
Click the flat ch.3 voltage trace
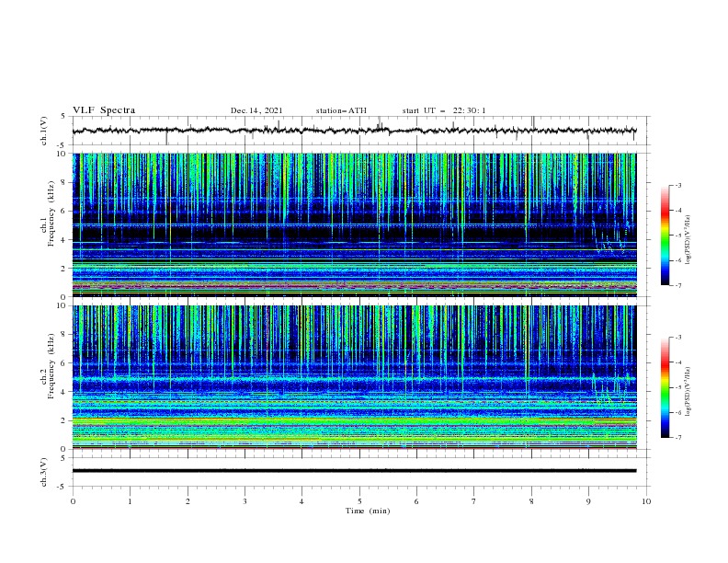coord(354,471)
